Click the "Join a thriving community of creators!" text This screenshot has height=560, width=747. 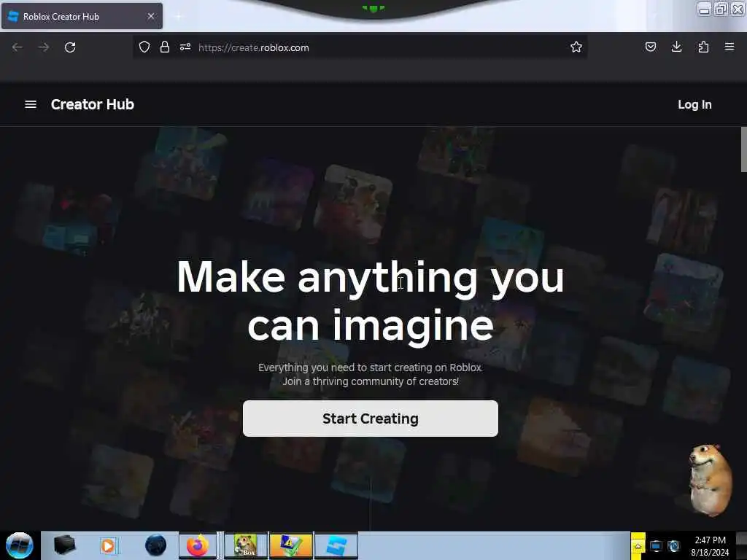click(371, 381)
